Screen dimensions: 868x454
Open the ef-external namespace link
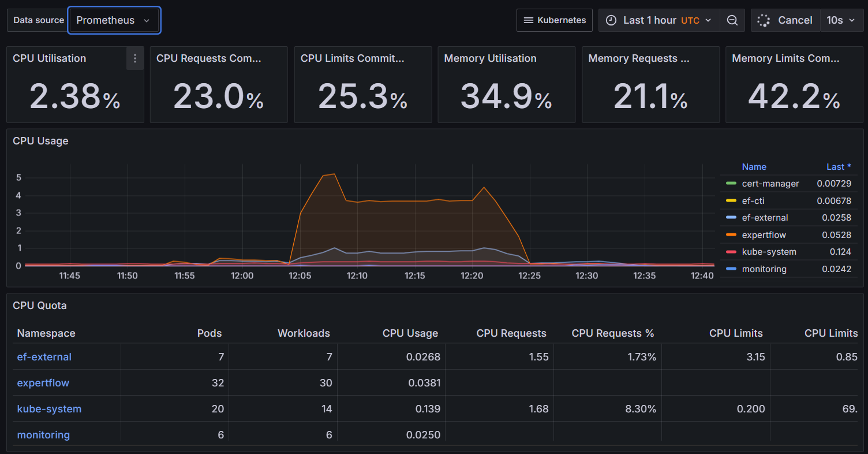[44, 357]
